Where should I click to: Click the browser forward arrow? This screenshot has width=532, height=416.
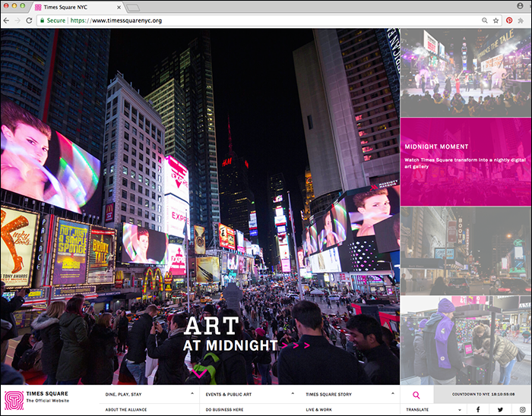tap(17, 20)
